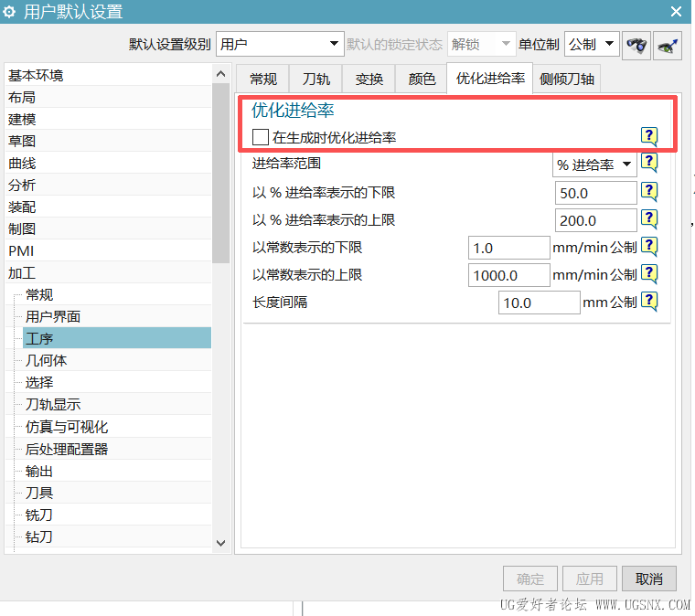Open help icon for 长度间隔
695x616 pixels.
click(649, 302)
